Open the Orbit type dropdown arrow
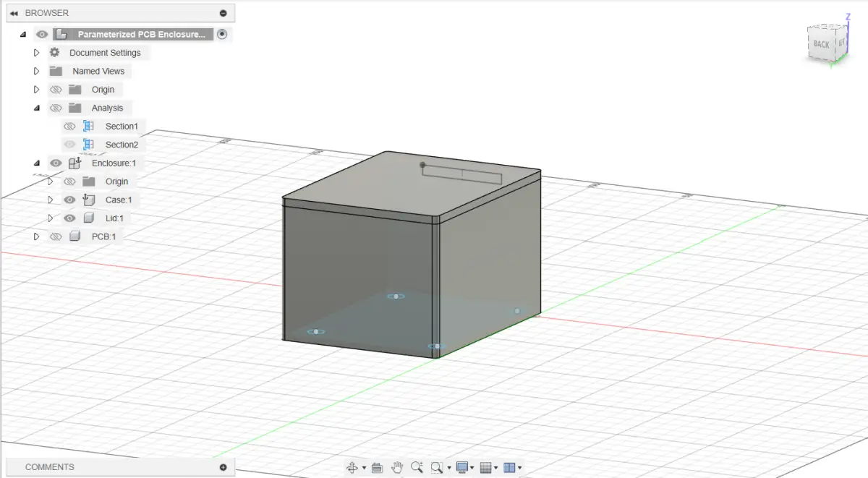Screen dimensions: 868x478 (363, 469)
